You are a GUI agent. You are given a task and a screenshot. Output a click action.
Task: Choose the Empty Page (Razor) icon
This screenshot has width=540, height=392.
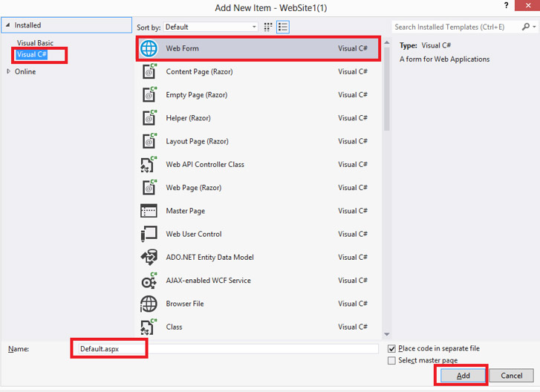pos(149,94)
